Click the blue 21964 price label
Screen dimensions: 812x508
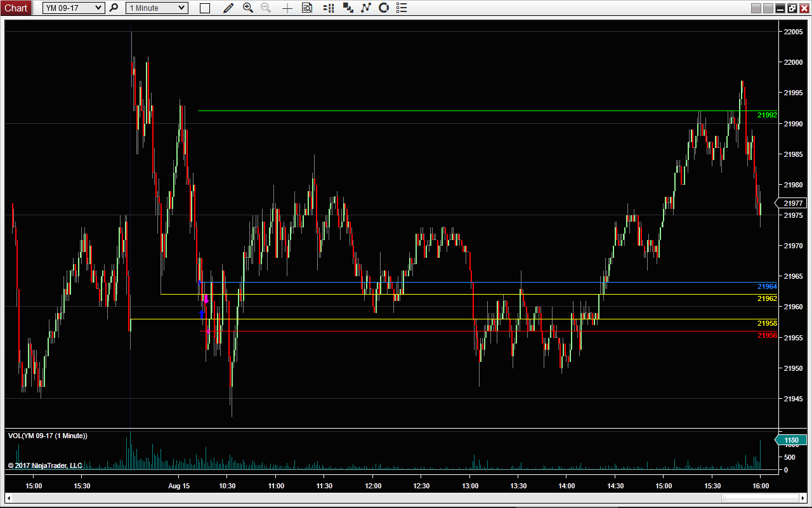click(767, 286)
